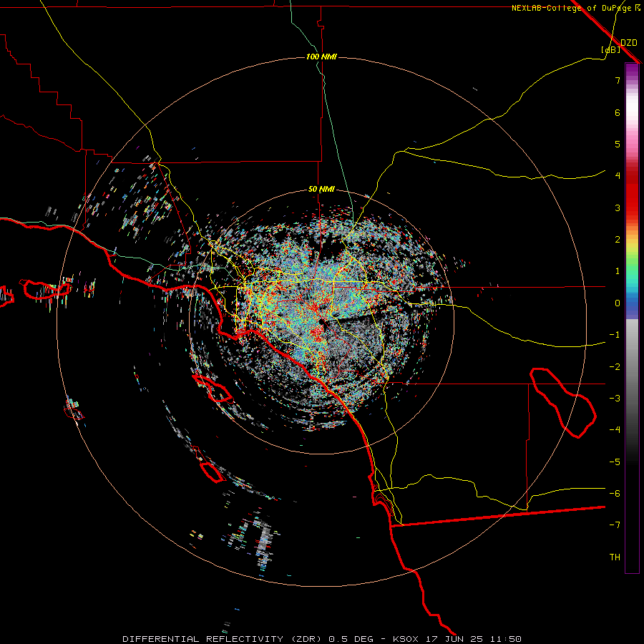
Task: Click the -7 value on color scale
Action: [x=615, y=525]
